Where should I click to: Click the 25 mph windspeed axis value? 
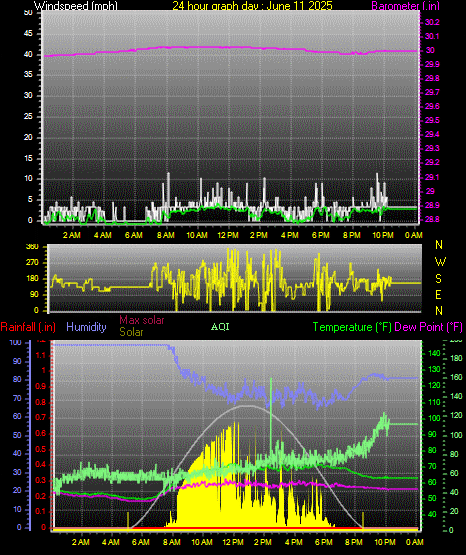tap(28, 116)
